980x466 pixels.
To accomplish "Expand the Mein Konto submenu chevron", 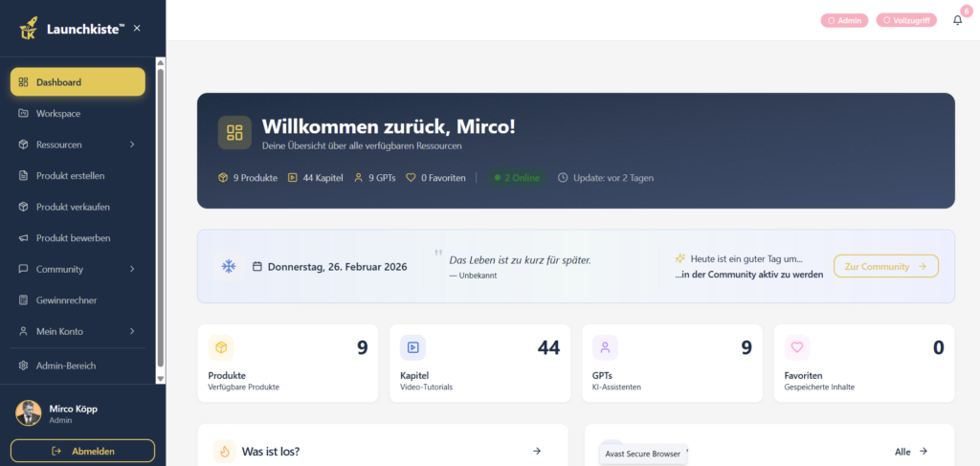I will [x=132, y=331].
